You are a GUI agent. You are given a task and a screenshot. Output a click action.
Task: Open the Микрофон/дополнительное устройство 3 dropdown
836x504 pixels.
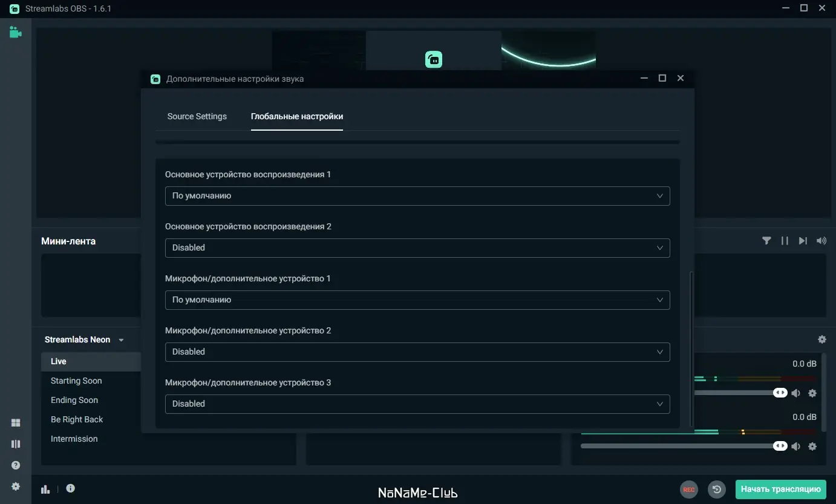(417, 404)
